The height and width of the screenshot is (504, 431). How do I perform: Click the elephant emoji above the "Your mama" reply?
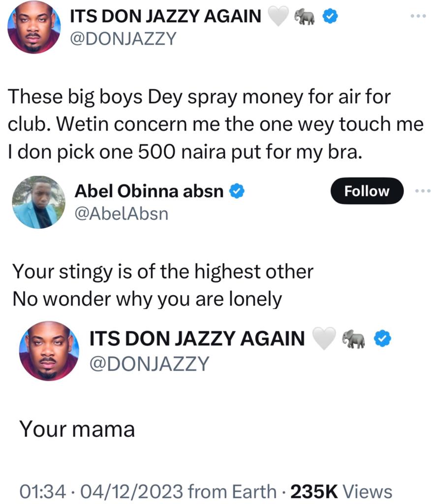pyautogui.click(x=354, y=339)
